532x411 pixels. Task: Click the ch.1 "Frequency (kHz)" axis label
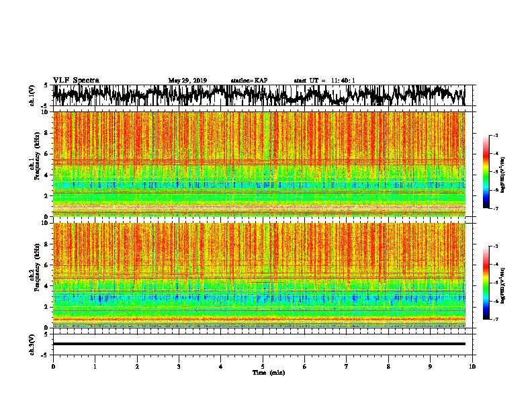pyautogui.click(x=37, y=156)
